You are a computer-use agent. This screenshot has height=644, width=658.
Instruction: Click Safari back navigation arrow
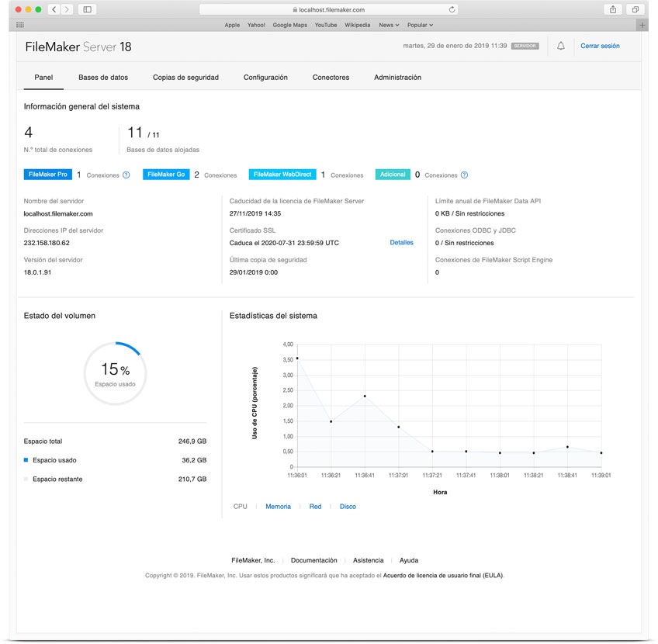coord(54,9)
